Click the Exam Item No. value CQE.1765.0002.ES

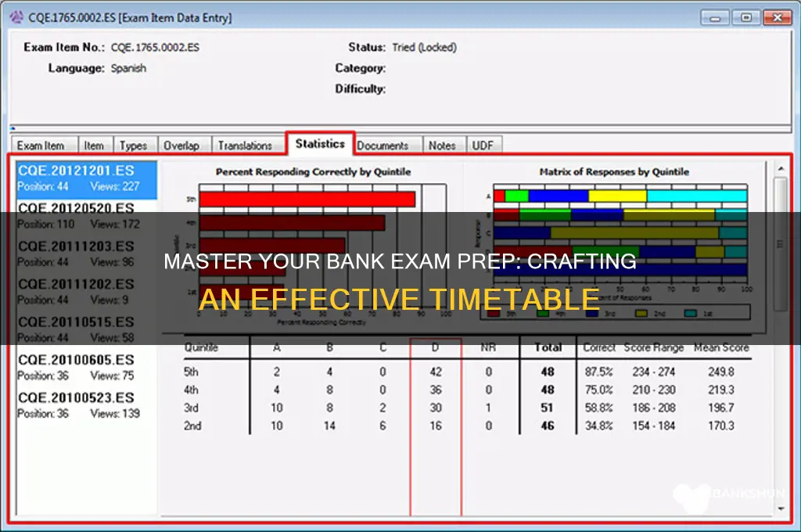[156, 48]
